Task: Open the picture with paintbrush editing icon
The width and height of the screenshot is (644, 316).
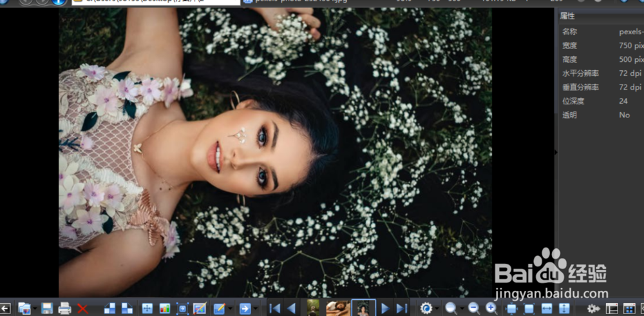Action: 200,308
